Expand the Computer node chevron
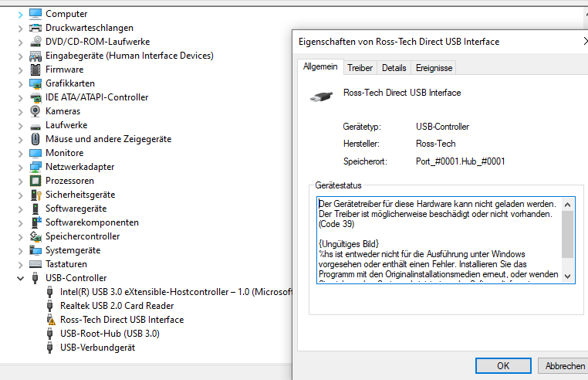 point(20,15)
